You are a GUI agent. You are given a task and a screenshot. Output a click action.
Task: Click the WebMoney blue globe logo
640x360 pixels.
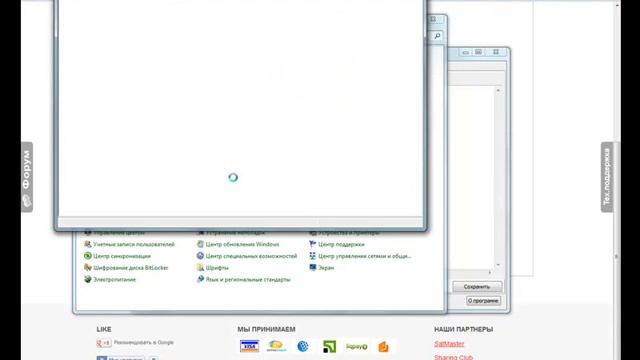(303, 346)
